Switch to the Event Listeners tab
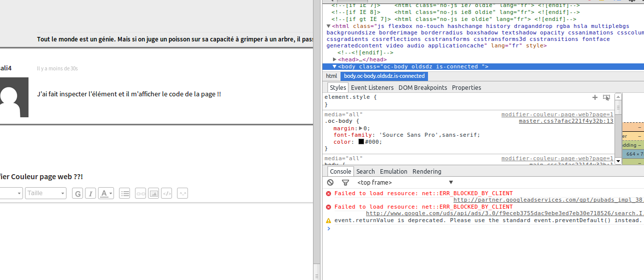The image size is (644, 280). tap(372, 88)
